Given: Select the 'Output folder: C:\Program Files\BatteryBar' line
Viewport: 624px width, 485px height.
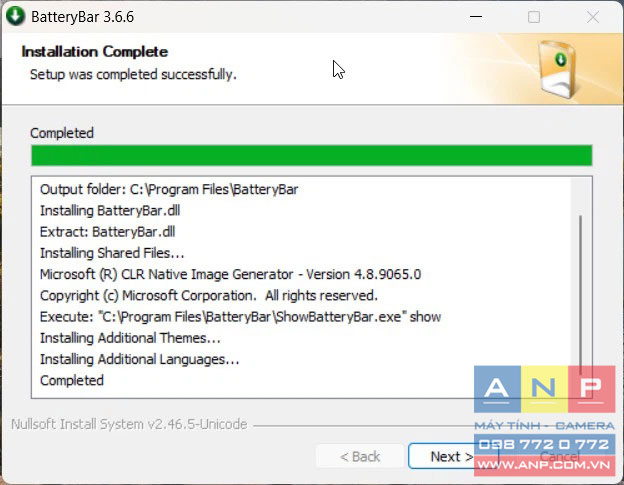Looking at the screenshot, I should tap(169, 189).
